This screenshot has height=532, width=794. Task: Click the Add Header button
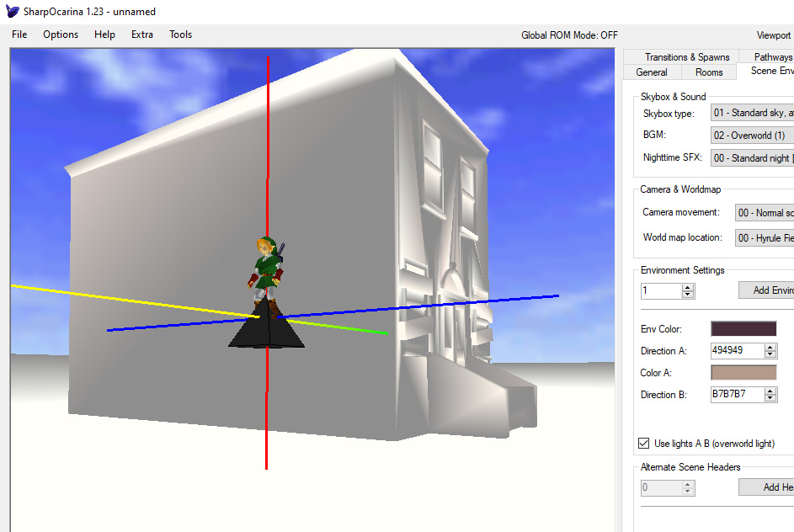[x=766, y=487]
